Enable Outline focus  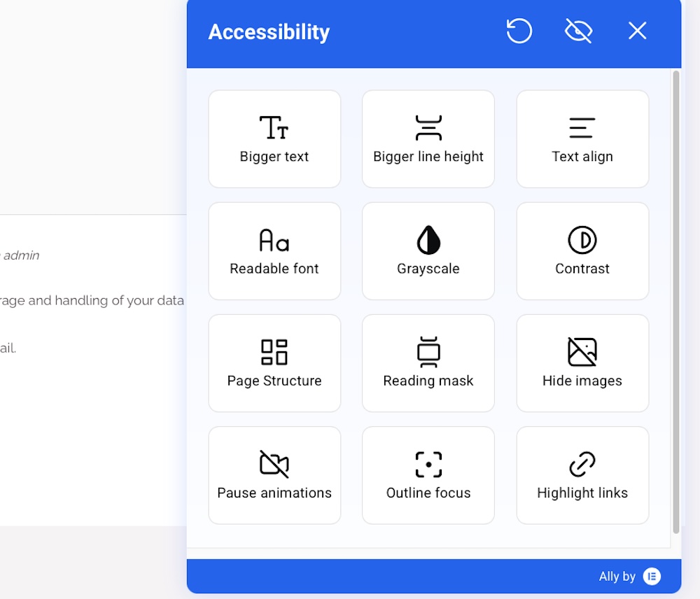coord(428,475)
